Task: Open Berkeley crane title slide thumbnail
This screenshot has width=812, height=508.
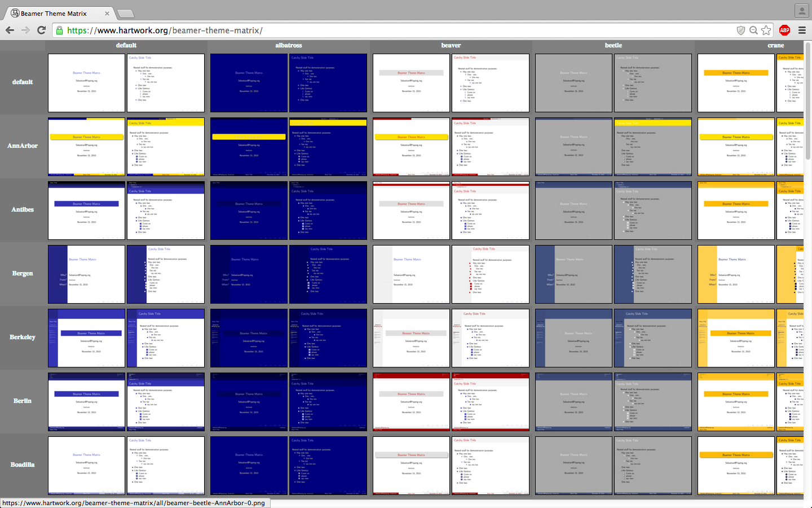Action: [x=736, y=338]
